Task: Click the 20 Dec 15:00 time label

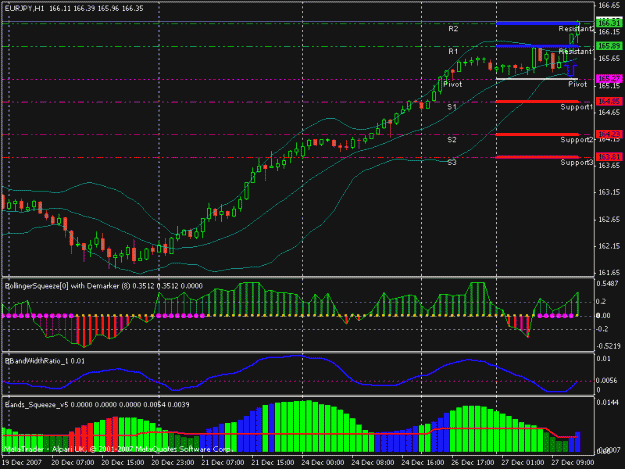Action: [122, 463]
